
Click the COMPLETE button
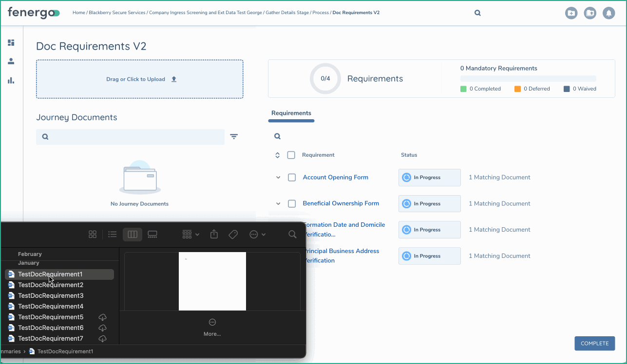pos(594,343)
